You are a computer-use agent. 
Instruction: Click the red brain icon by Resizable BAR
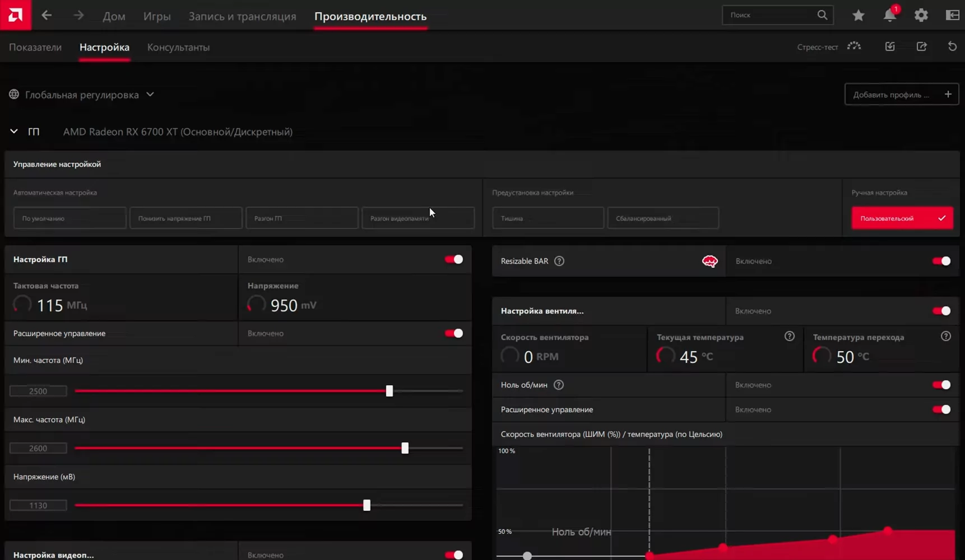(x=710, y=262)
